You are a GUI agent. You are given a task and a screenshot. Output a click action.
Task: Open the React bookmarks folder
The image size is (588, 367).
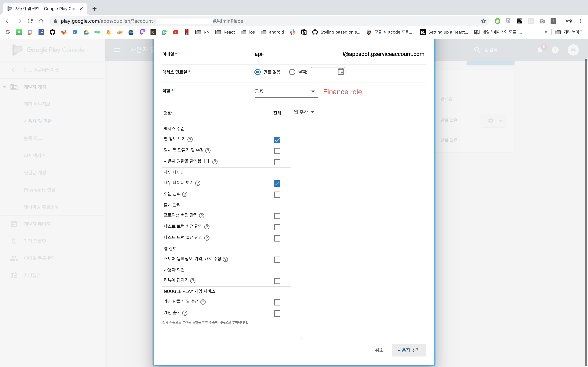tap(225, 32)
